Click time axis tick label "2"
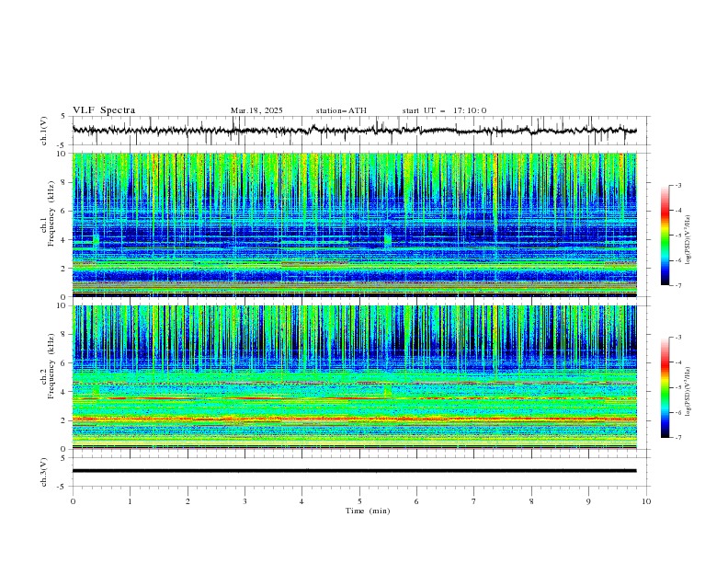This screenshot has width=728, height=563. [x=188, y=501]
